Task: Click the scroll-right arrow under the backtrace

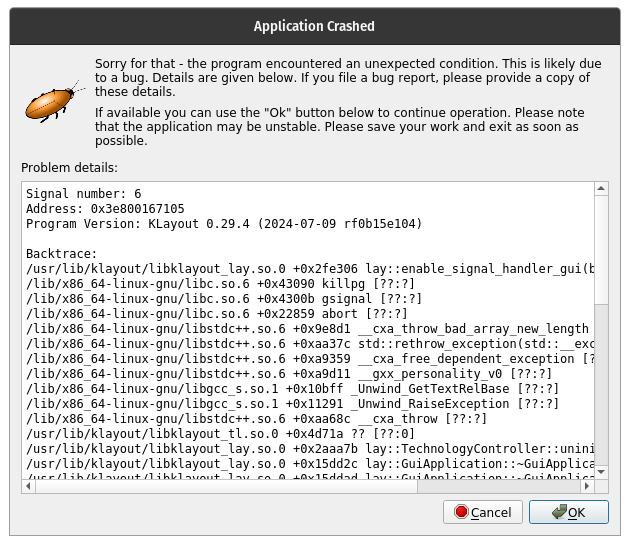Action: (587, 486)
